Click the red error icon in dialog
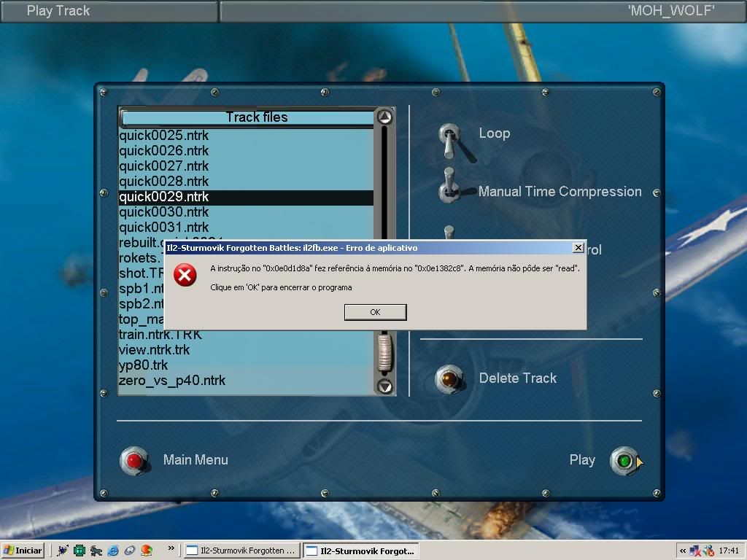The height and width of the screenshot is (560, 747). click(x=185, y=275)
